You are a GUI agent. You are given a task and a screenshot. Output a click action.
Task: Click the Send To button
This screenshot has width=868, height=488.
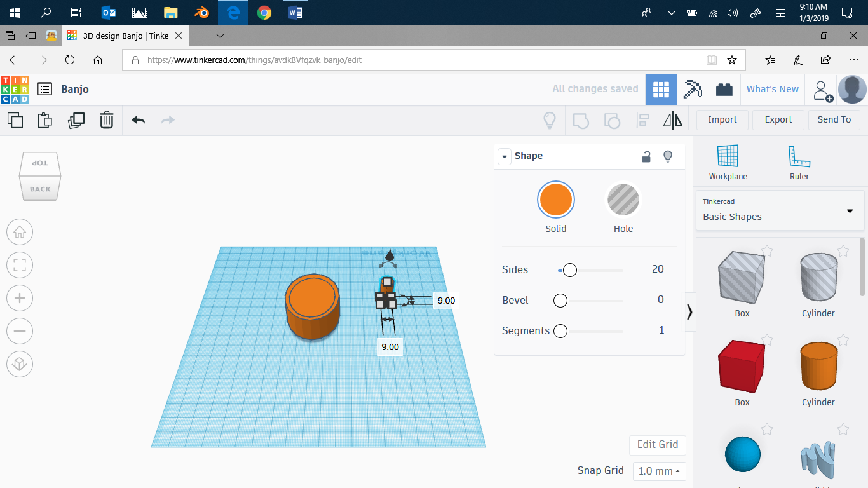[x=834, y=119]
